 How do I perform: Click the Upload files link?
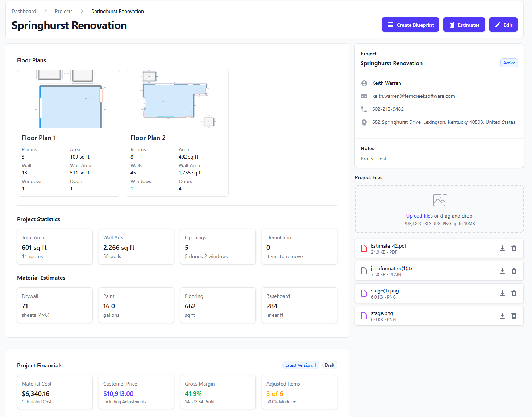[x=419, y=216]
